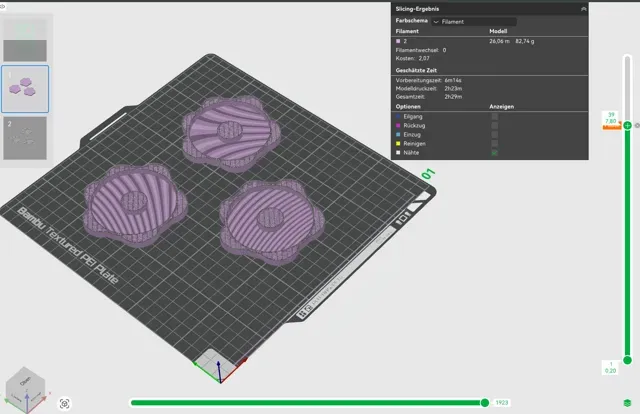Open the Farbschema Filament dropdown
Image resolution: width=640 pixels, height=414 pixels.
(x=474, y=22)
